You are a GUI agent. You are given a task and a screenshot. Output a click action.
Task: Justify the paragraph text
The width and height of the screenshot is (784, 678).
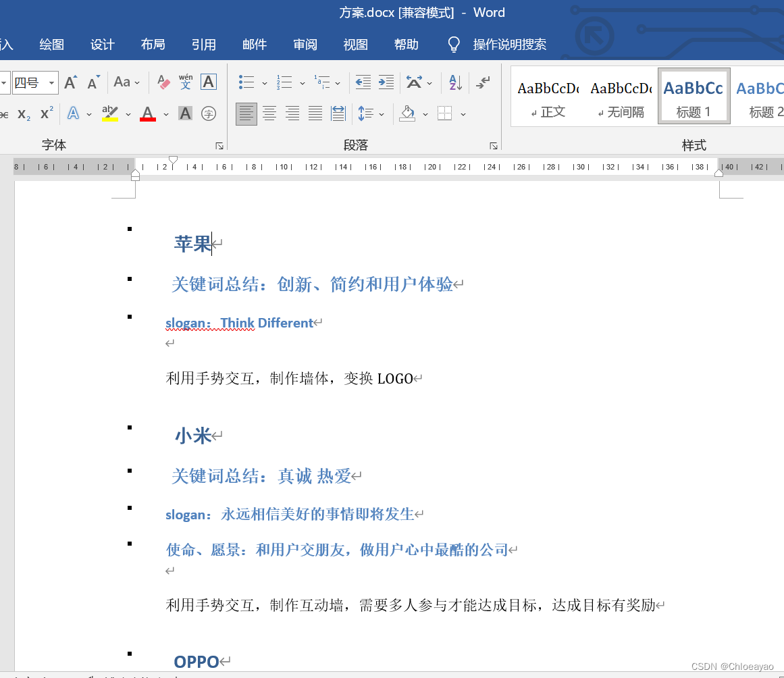pos(315,114)
